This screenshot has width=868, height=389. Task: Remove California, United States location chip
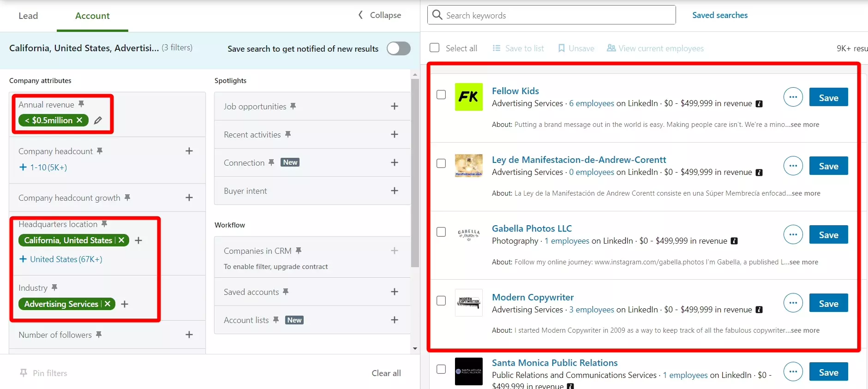[121, 240]
